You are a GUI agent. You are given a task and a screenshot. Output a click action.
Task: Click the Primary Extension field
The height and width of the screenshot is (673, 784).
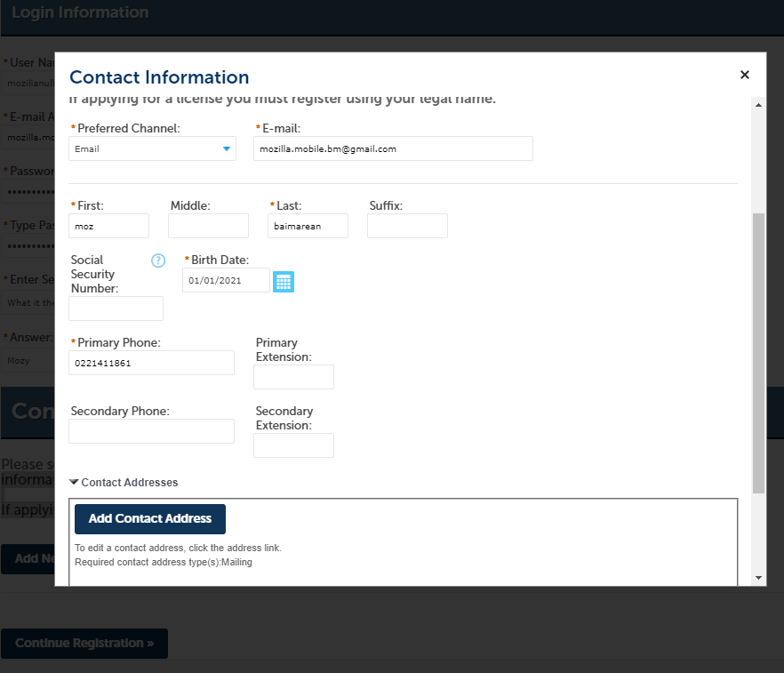point(293,377)
